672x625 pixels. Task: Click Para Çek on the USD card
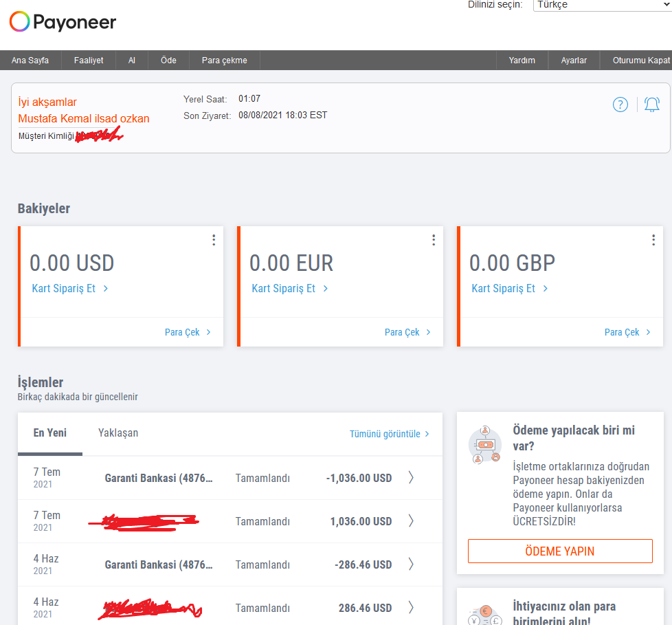tap(188, 332)
